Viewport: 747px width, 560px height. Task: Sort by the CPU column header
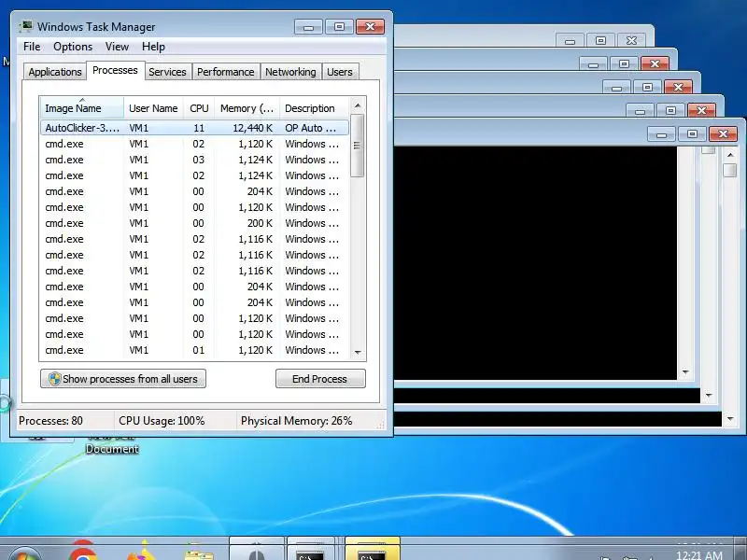coord(199,108)
